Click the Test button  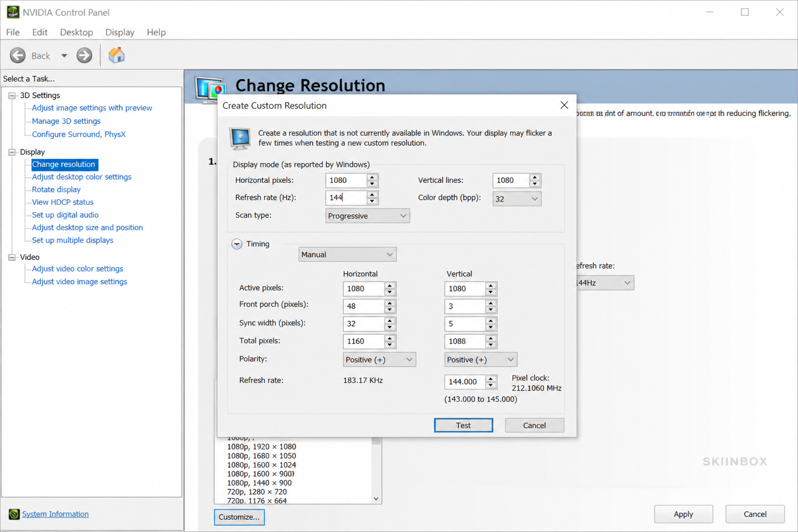tap(463, 425)
